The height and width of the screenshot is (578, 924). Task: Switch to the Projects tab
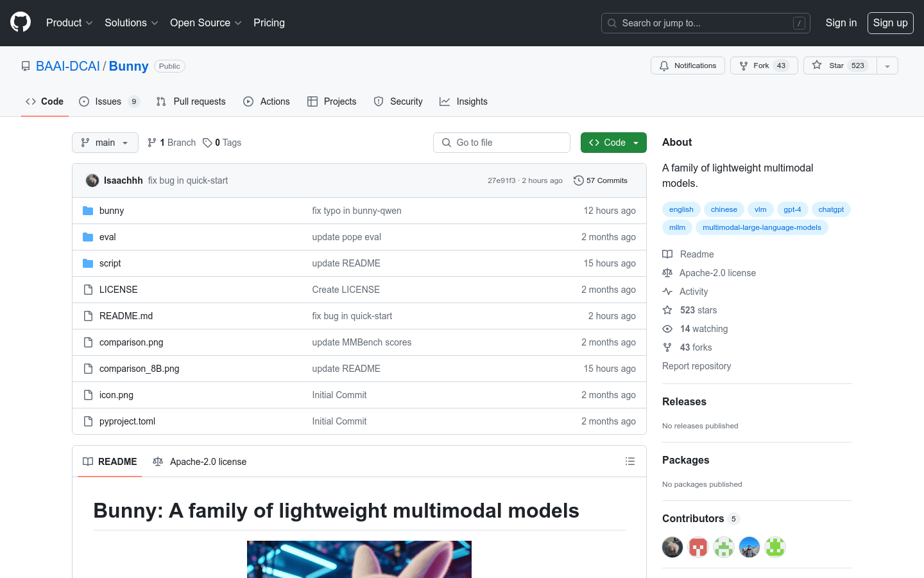pyautogui.click(x=332, y=101)
